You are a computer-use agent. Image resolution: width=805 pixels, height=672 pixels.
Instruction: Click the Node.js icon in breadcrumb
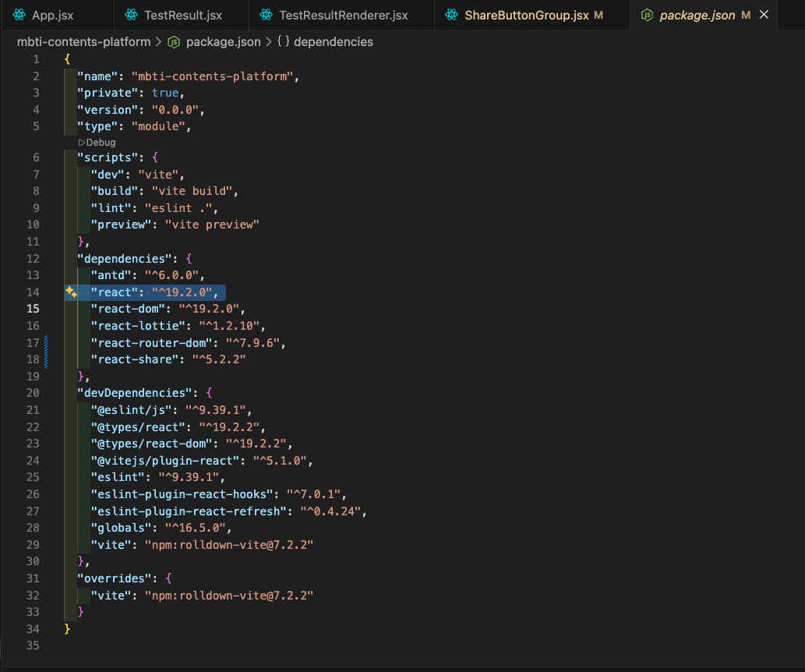[174, 42]
